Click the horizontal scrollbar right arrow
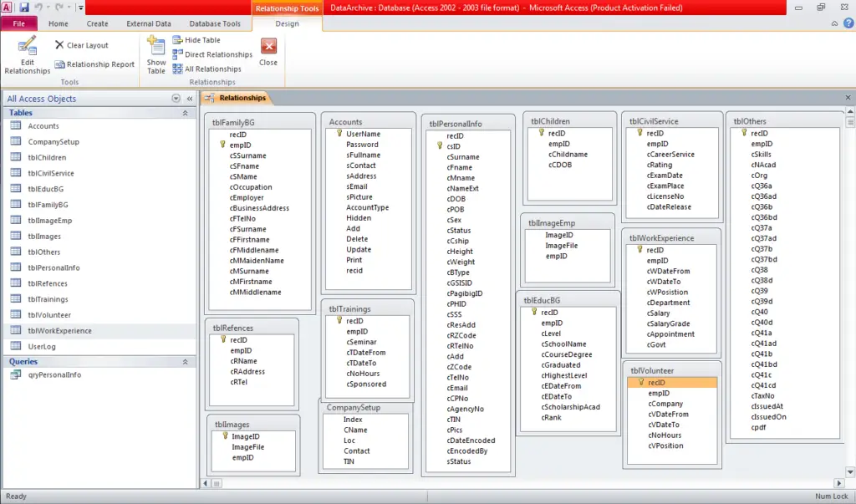Viewport: 856px width, 504px height. (x=839, y=483)
